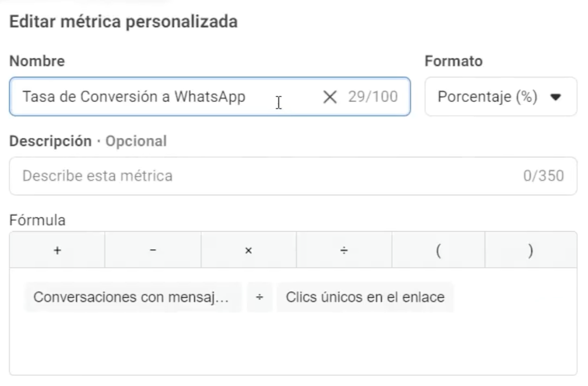
Task: Insert the minus operator into the formula
Action: tap(153, 251)
